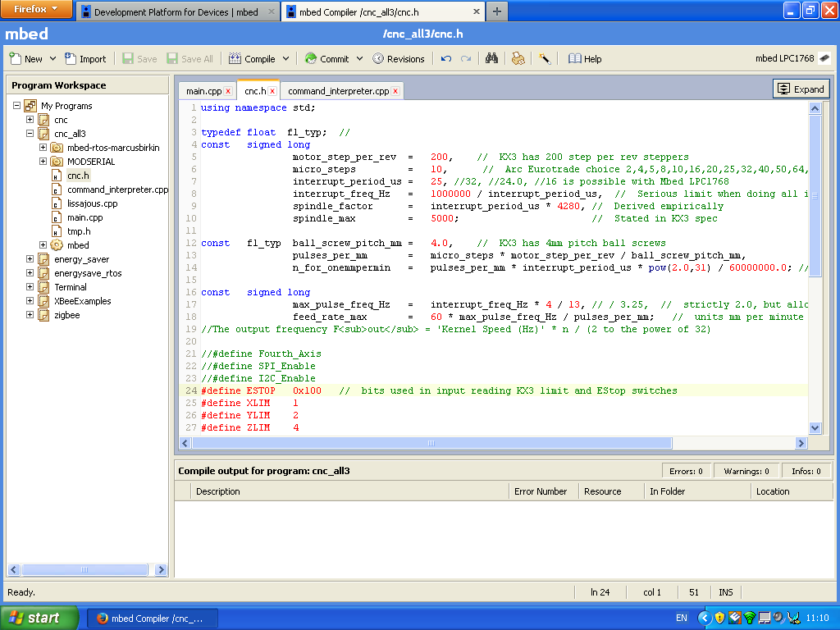This screenshot has height=630, width=840.
Task: Click the editor horizontal scrollbar thumb
Action: (431, 443)
